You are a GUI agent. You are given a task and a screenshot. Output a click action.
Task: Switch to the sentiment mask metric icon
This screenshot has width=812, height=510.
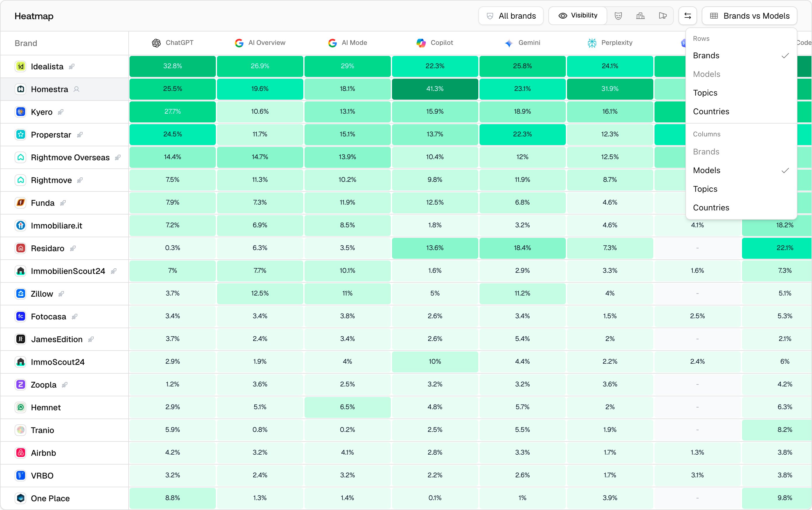coord(618,16)
